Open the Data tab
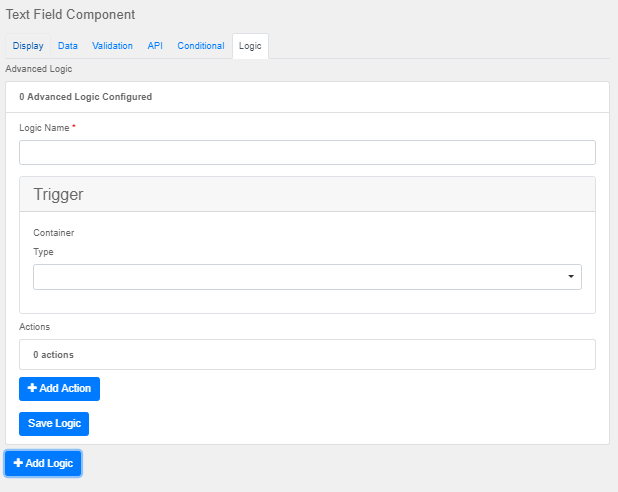Screen dimensions: 618x492 click(x=68, y=46)
